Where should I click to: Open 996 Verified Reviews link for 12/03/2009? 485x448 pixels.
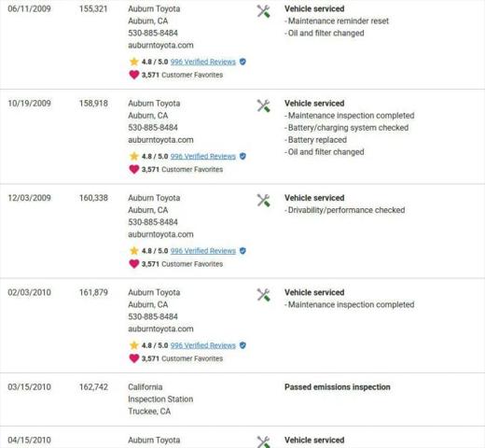coord(203,251)
